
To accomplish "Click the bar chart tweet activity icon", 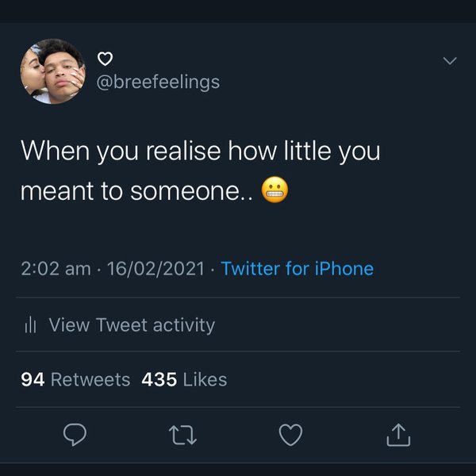I will [31, 325].
